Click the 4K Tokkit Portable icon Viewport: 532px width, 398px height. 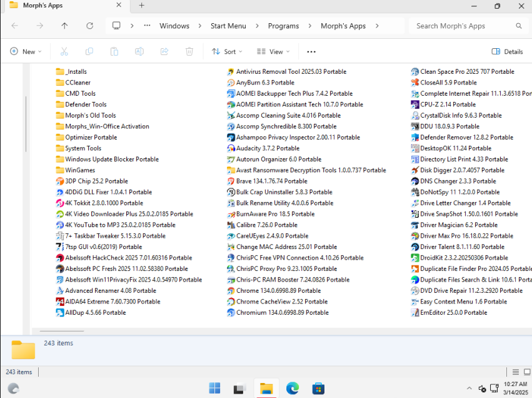60,203
